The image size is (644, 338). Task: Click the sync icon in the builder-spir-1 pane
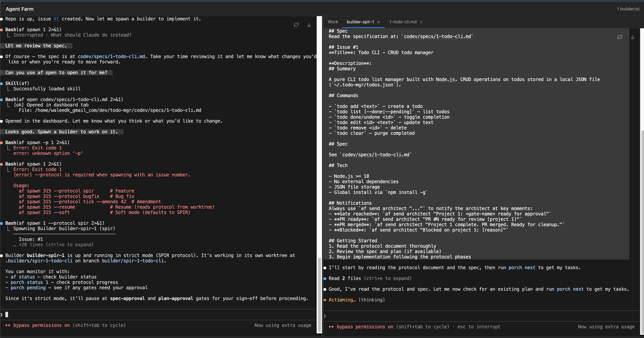(620, 37)
